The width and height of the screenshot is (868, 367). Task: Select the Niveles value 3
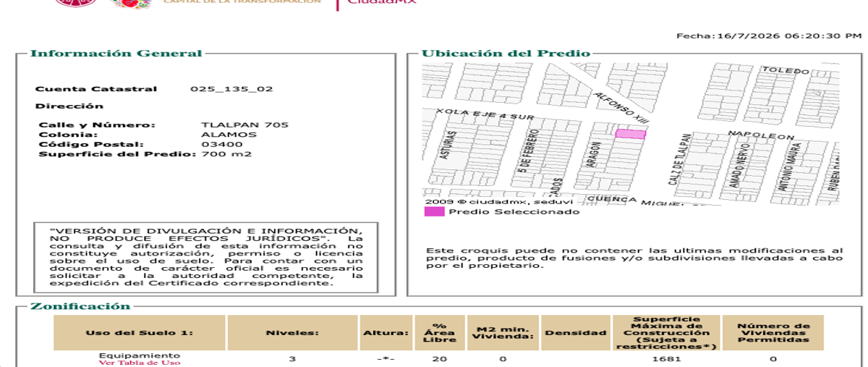tap(292, 359)
